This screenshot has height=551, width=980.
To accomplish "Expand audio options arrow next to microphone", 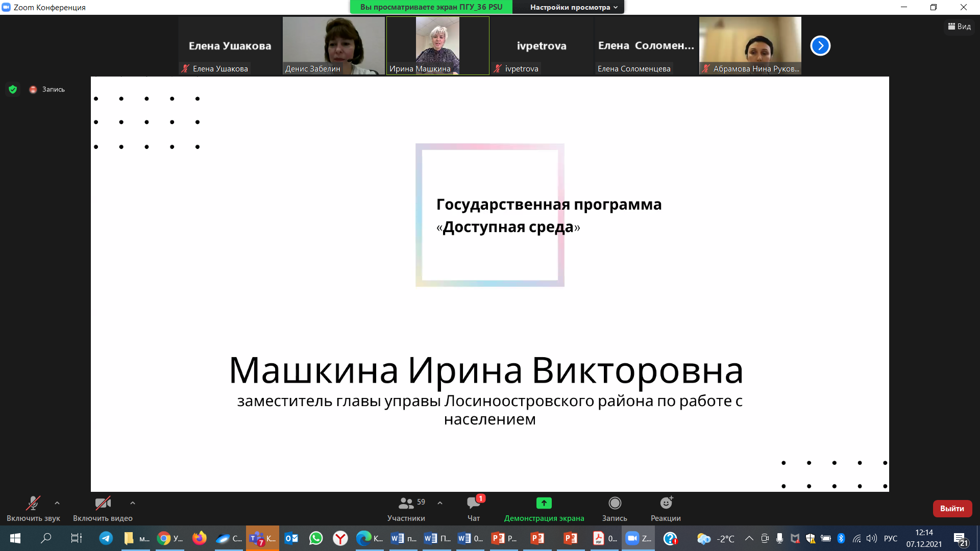I will [57, 503].
